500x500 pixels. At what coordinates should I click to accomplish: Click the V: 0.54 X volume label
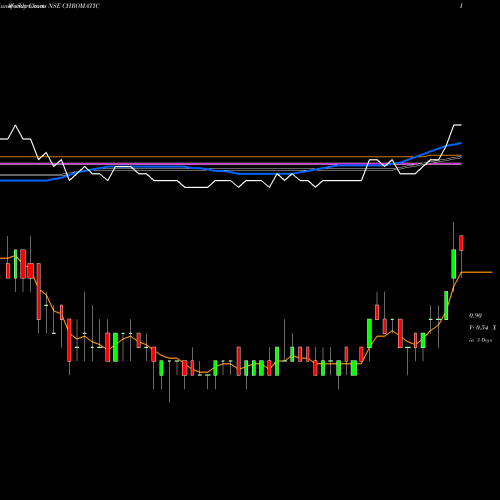click(483, 328)
